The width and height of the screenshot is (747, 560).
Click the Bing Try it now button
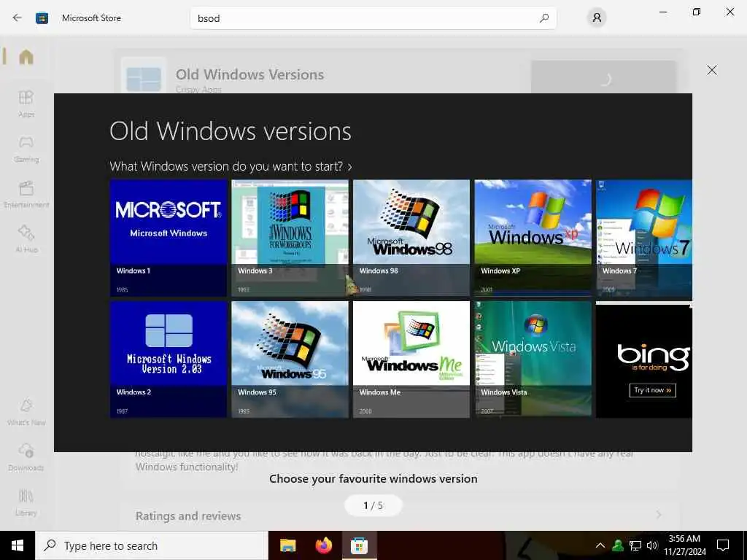652,390
